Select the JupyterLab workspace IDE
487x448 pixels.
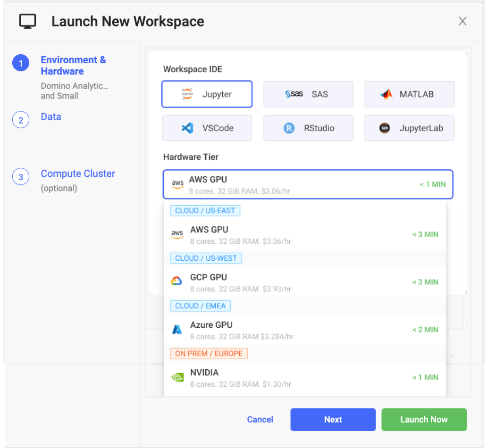(409, 128)
